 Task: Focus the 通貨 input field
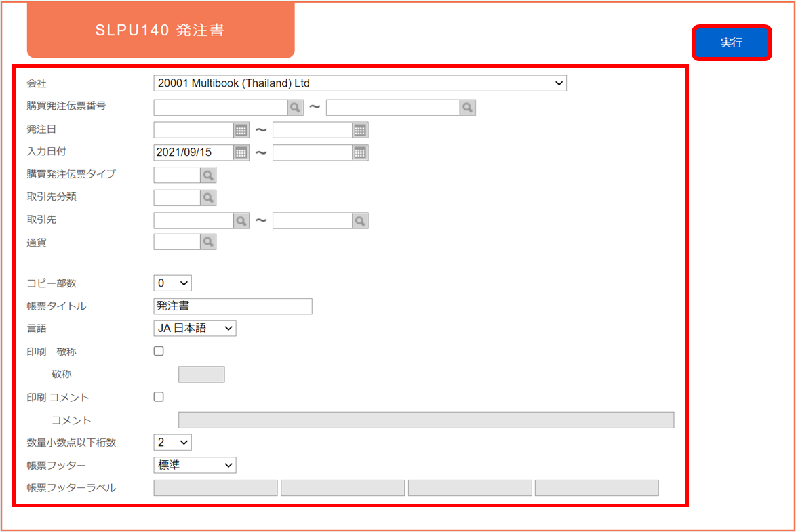click(177, 242)
